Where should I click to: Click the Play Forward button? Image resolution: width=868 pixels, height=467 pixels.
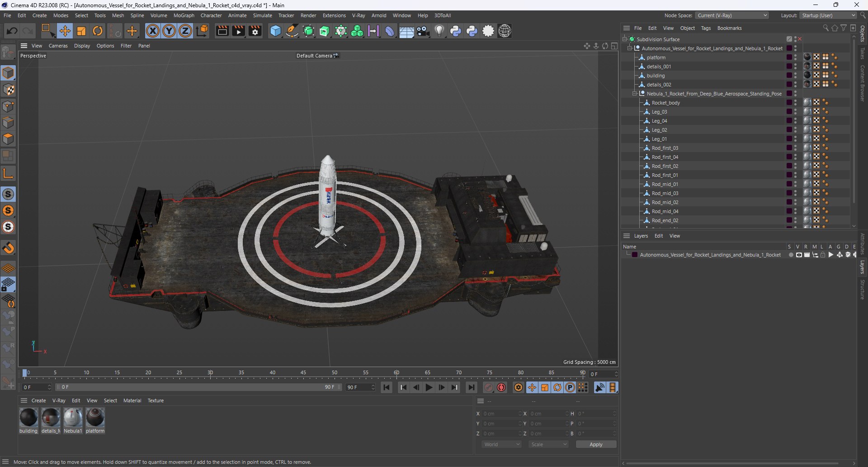[429, 387]
